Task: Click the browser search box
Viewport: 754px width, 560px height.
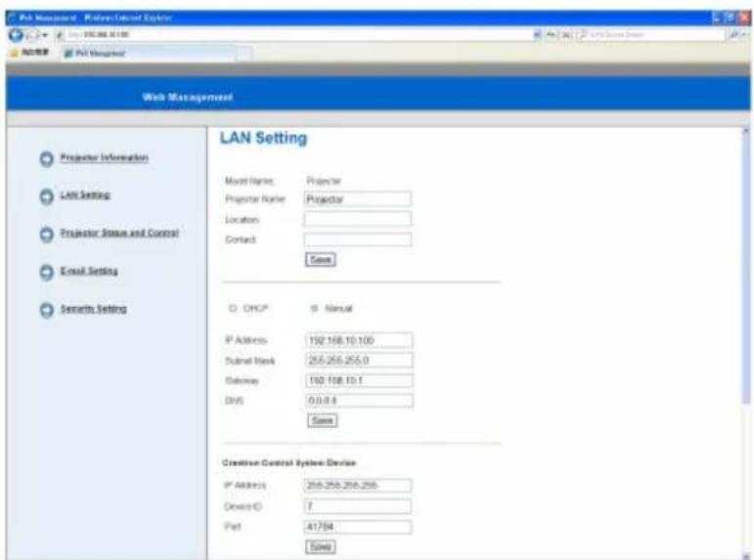Action: click(650, 34)
